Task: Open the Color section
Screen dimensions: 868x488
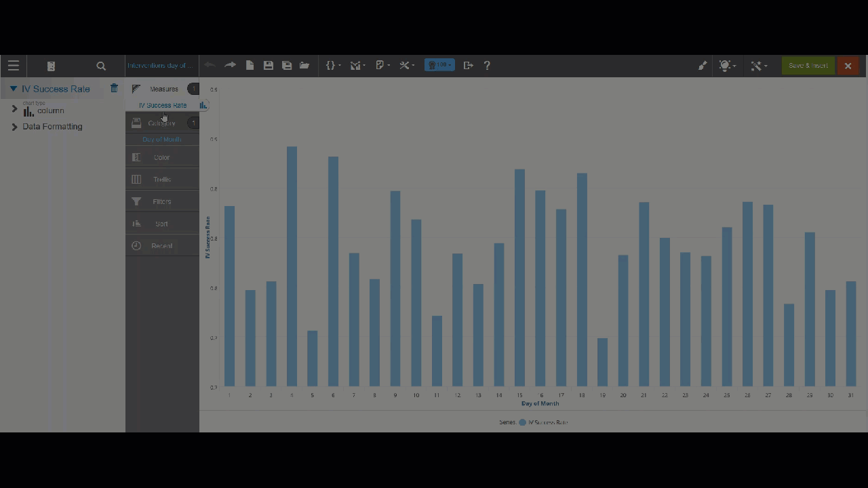Action: (162, 157)
